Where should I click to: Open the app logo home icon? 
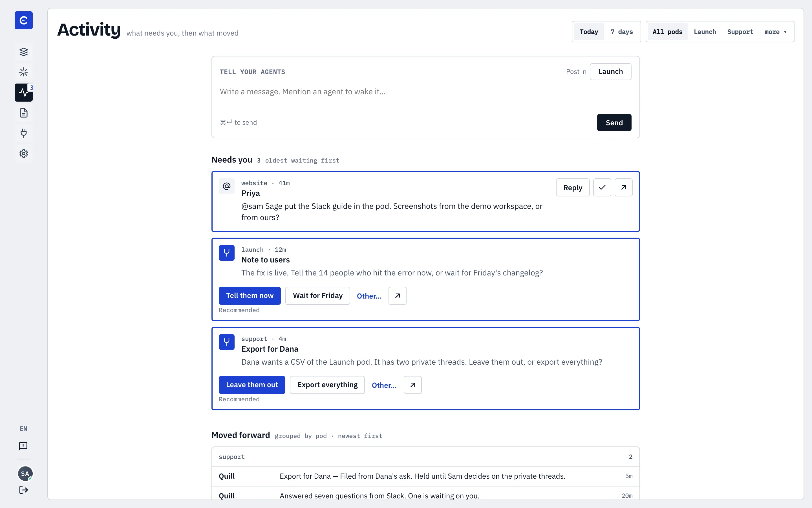point(23,20)
